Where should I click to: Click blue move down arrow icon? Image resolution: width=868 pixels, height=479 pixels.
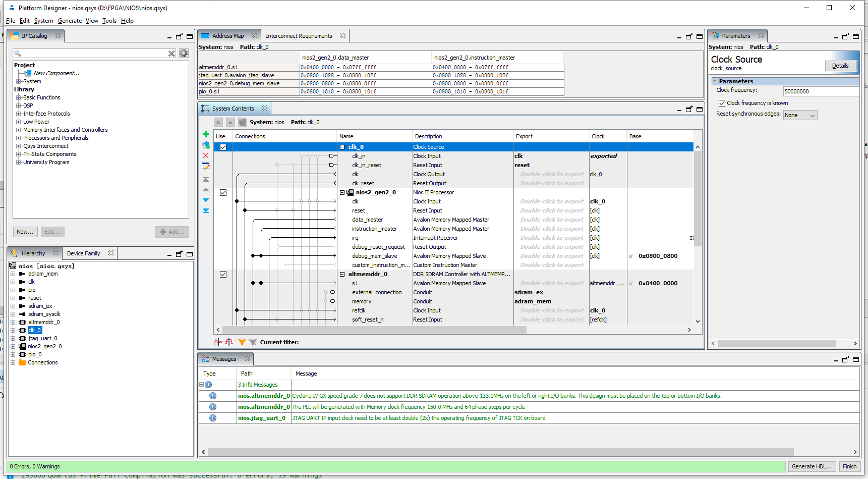pos(206,200)
